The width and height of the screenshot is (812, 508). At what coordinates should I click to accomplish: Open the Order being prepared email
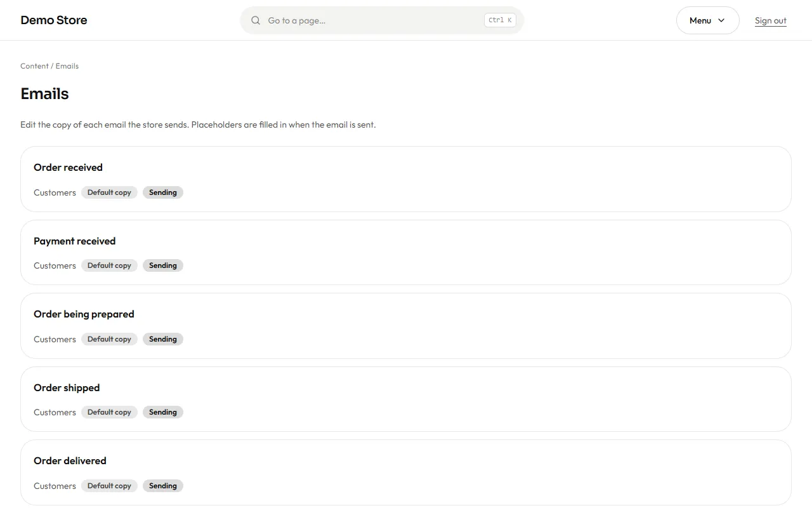point(406,326)
